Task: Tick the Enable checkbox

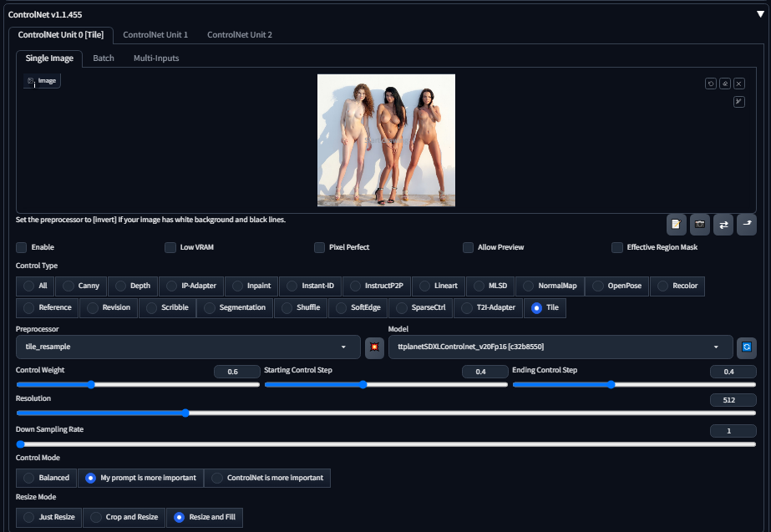Action: pyautogui.click(x=21, y=247)
